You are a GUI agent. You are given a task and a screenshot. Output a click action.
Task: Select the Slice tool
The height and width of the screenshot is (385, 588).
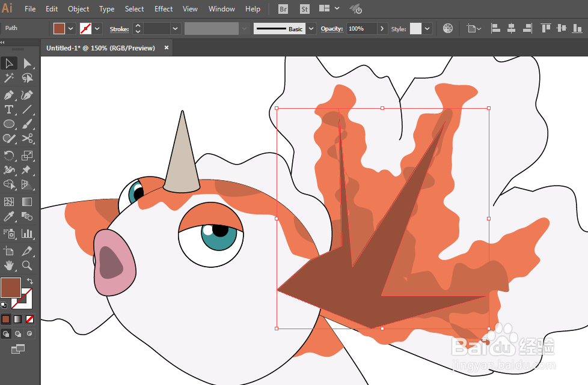tap(27, 251)
